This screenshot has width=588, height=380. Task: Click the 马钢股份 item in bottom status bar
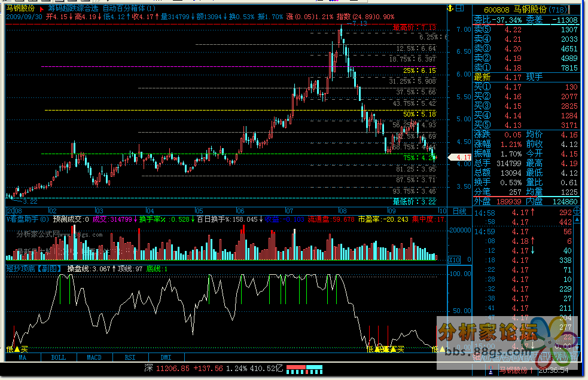pyautogui.click(x=516, y=370)
